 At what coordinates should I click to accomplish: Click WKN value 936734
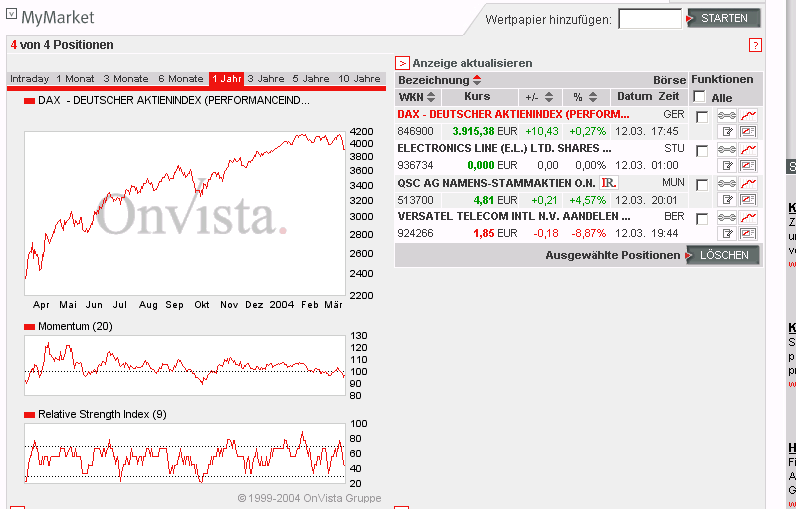(x=415, y=165)
